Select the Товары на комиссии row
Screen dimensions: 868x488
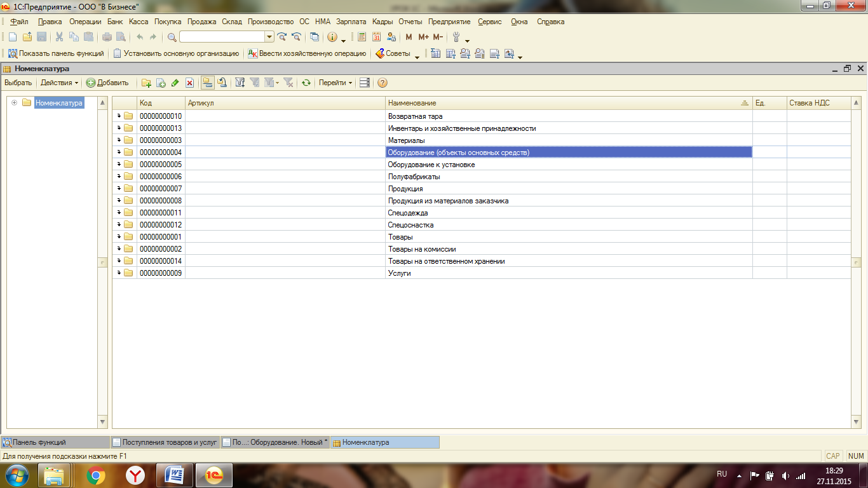pyautogui.click(x=482, y=249)
